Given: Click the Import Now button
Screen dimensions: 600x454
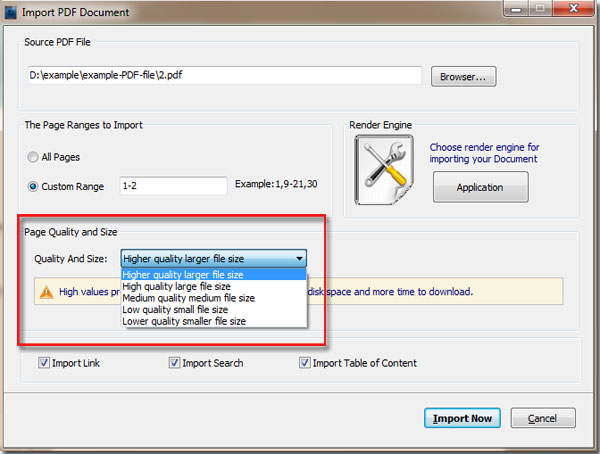Looking at the screenshot, I should pyautogui.click(x=462, y=418).
